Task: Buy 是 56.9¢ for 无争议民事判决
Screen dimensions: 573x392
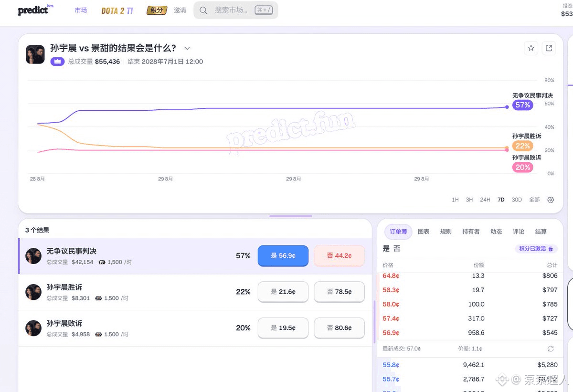Action: click(283, 256)
